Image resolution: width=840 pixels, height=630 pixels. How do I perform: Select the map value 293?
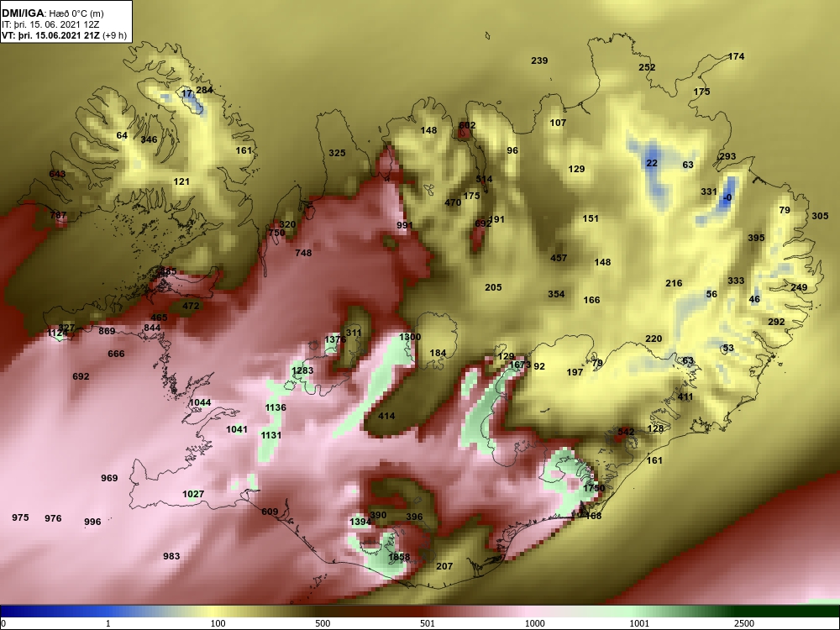[x=727, y=157]
